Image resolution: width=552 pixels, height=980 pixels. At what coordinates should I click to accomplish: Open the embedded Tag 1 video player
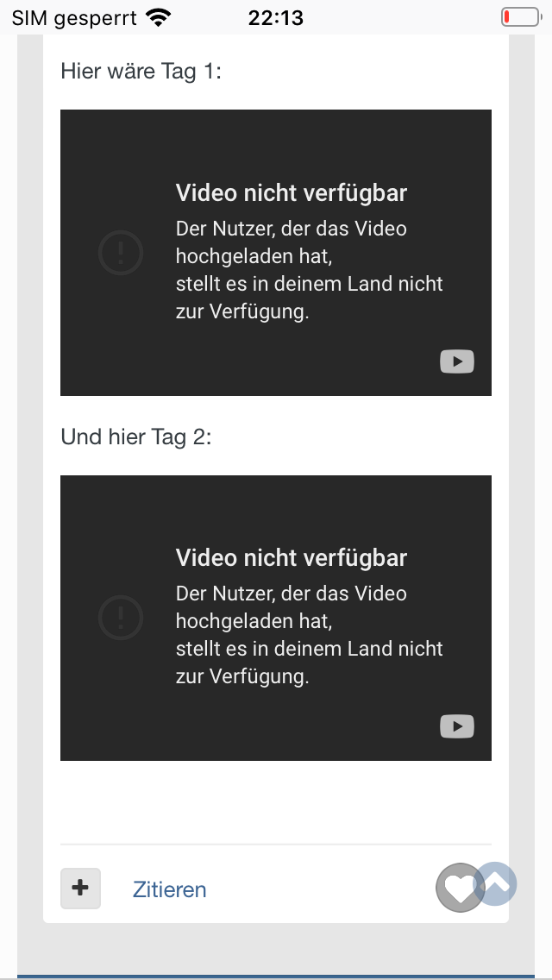(276, 253)
